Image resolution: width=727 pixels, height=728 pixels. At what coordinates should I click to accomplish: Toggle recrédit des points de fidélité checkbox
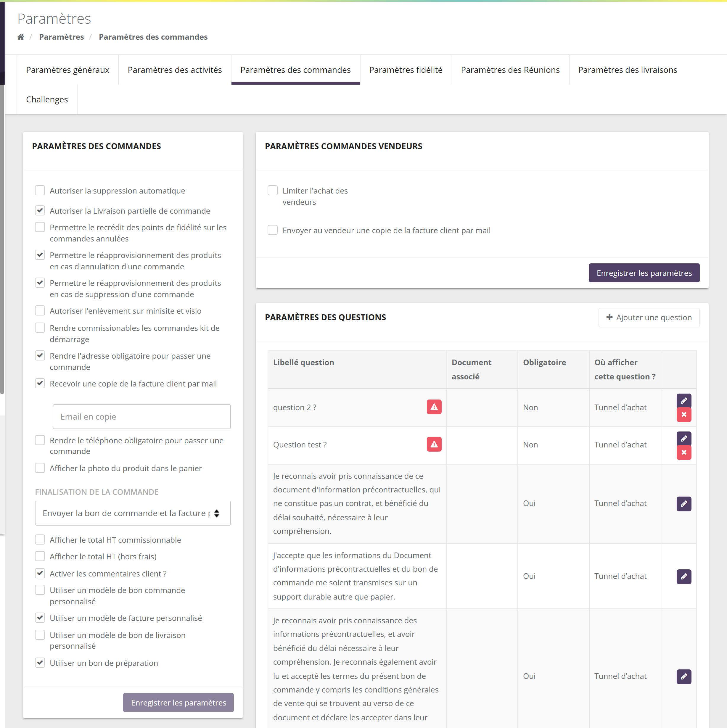click(40, 227)
